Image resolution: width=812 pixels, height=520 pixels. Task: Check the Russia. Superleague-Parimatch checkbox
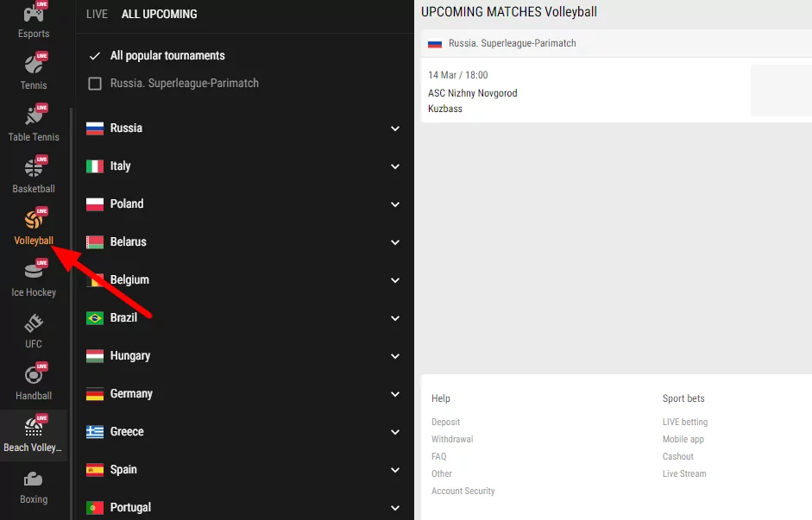tap(95, 84)
